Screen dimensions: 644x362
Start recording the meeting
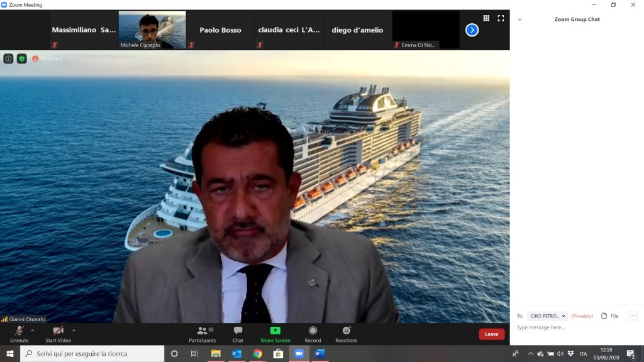(x=313, y=334)
